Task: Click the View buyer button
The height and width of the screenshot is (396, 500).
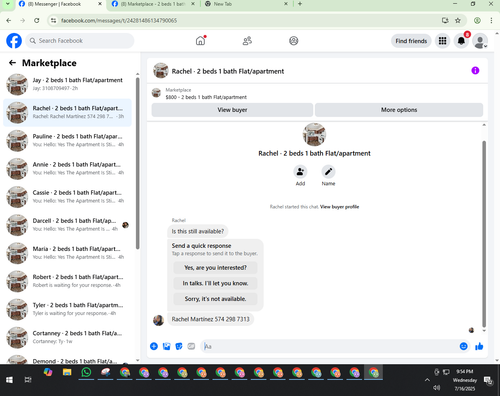Action: 232,110
